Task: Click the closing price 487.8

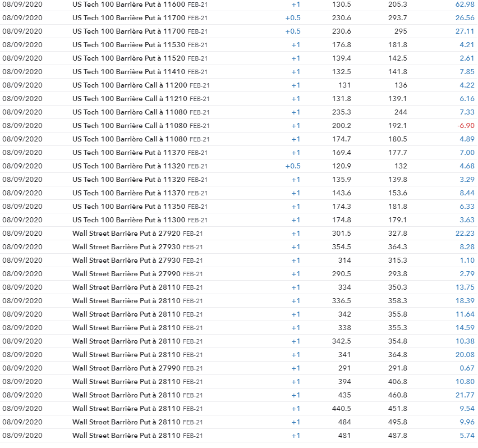Action: tap(398, 435)
